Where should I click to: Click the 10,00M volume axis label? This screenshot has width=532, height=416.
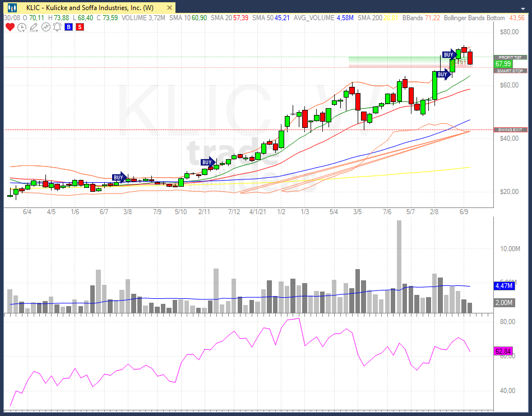(x=510, y=249)
